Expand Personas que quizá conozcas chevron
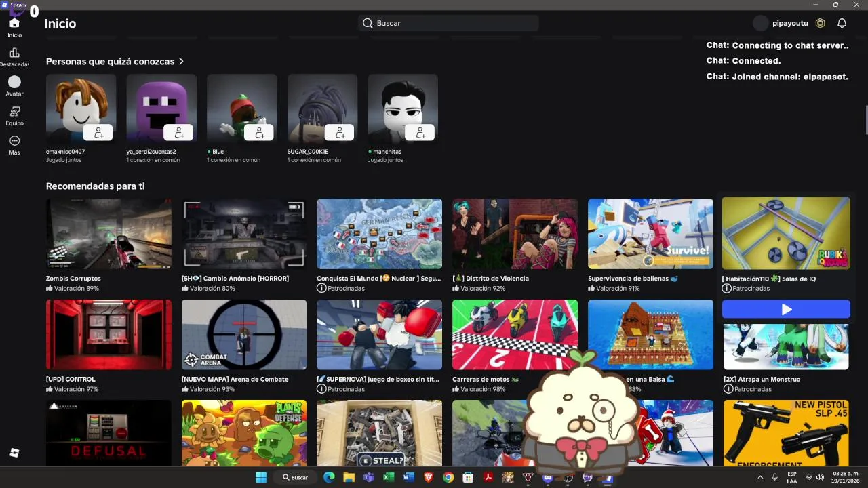868x488 pixels. pyautogui.click(x=181, y=62)
